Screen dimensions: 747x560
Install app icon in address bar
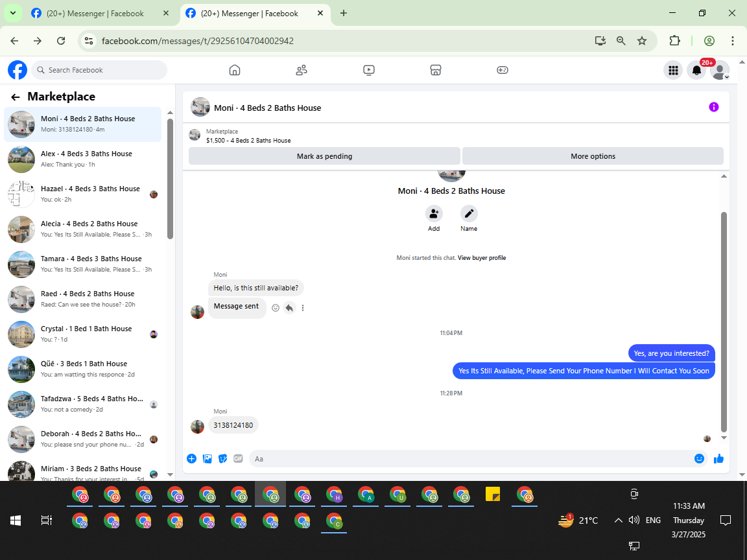point(600,41)
